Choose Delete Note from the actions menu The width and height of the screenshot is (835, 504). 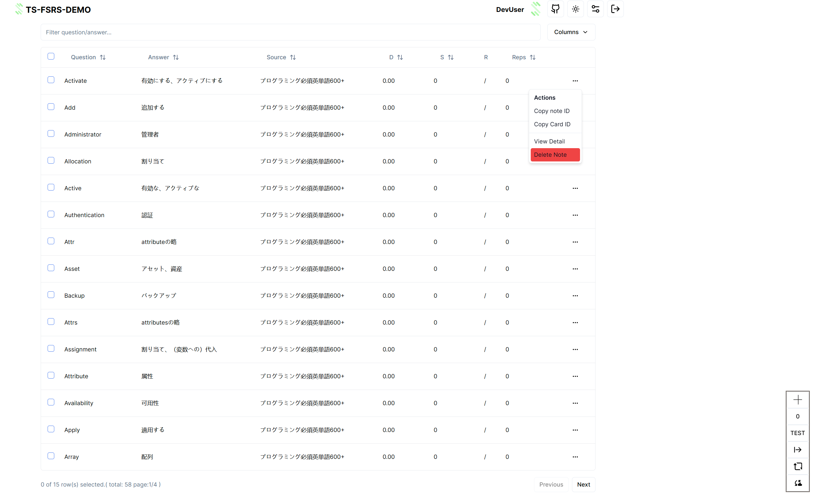555,155
